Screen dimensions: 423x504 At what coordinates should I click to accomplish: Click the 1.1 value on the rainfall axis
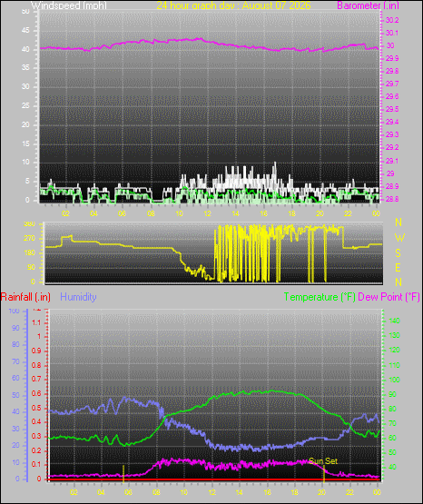click(36, 322)
